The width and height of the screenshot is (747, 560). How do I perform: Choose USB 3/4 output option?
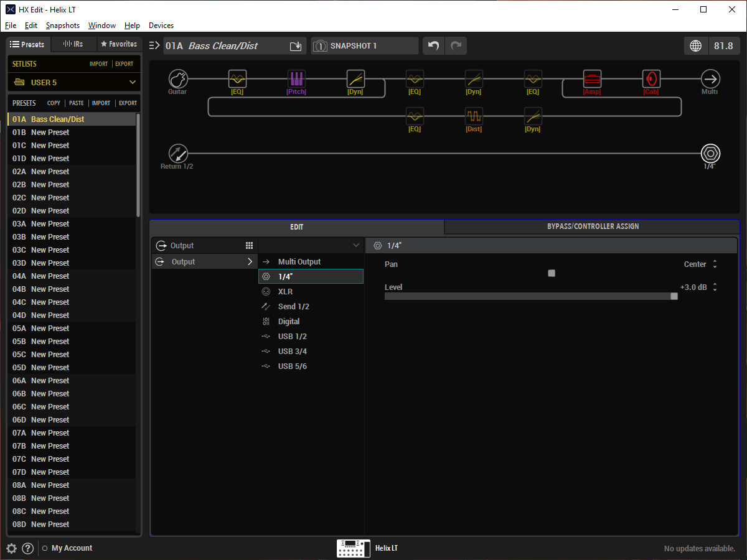311,352
